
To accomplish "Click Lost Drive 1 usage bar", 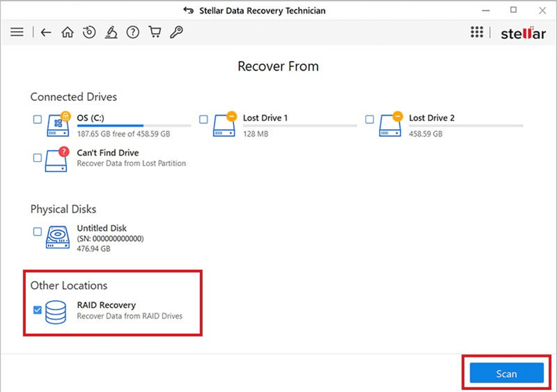I will (x=300, y=126).
